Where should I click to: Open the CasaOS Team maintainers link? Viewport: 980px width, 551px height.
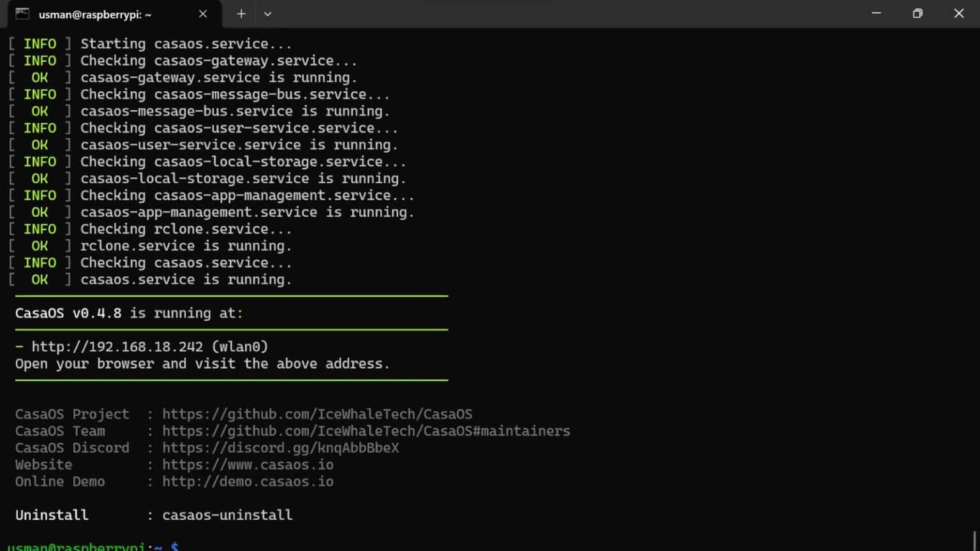coord(366,431)
